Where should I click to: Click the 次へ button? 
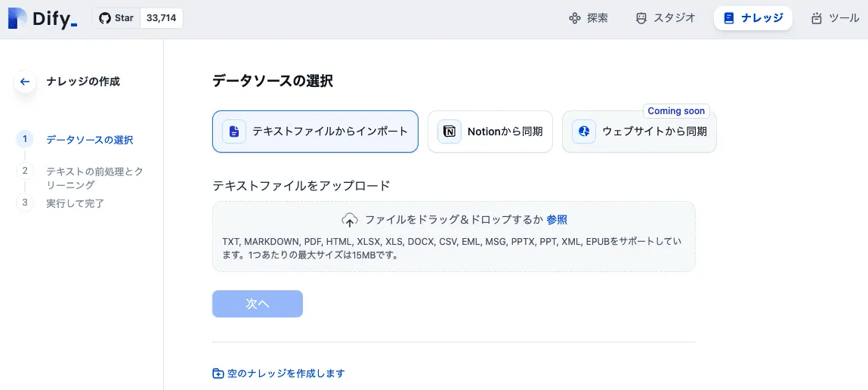[258, 304]
